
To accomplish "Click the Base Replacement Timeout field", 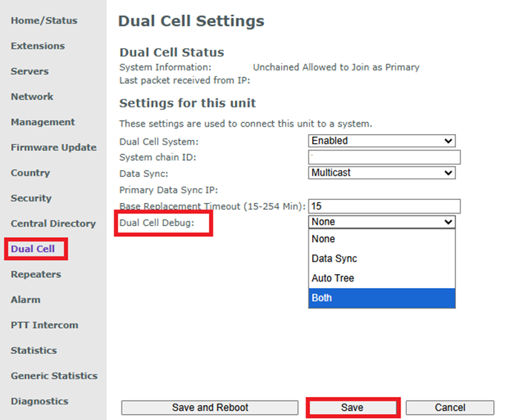I will click(384, 206).
